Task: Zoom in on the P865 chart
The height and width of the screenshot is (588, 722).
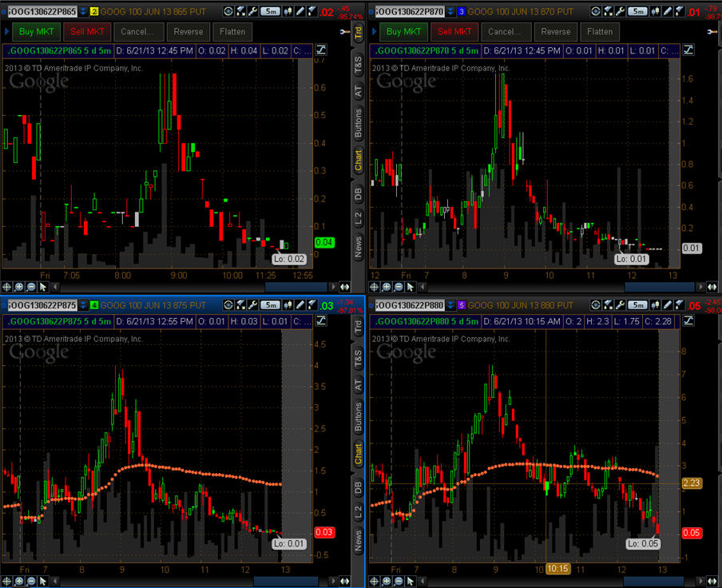Action: (x=19, y=287)
